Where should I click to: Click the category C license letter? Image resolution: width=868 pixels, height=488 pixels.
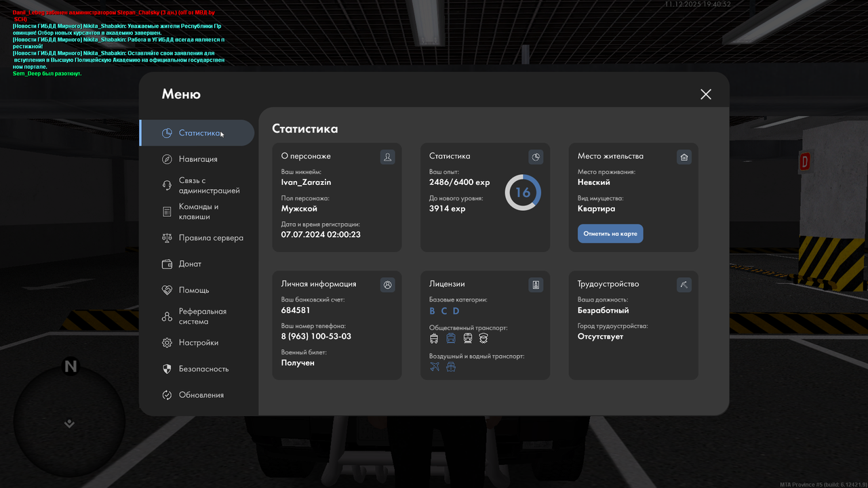(x=444, y=311)
